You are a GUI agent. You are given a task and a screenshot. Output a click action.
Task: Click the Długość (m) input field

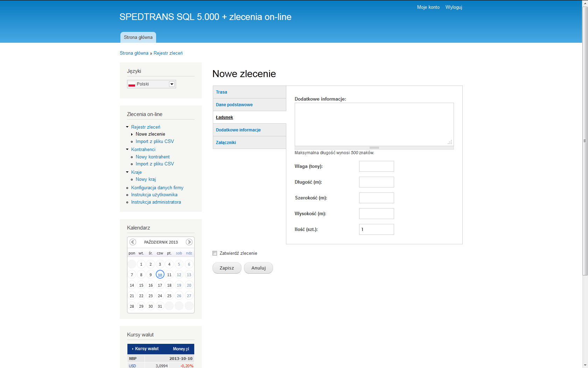coord(377,182)
